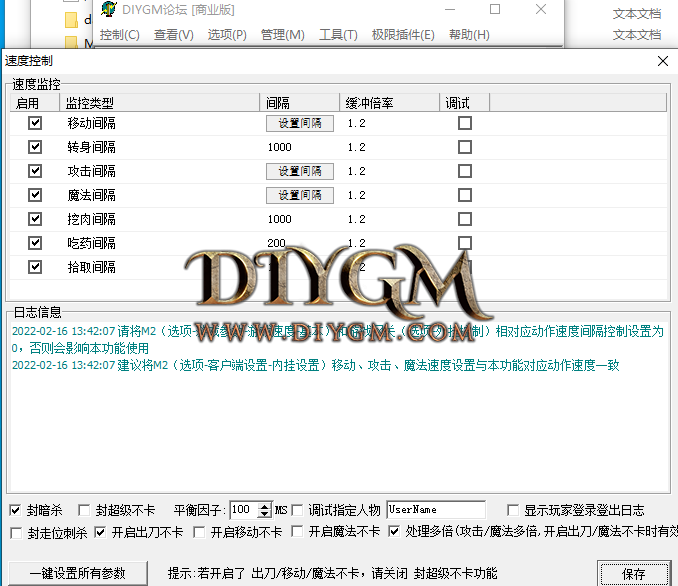Select interval value 200 in 吃药间隔 row
The height and width of the screenshot is (586, 678).
[276, 243]
